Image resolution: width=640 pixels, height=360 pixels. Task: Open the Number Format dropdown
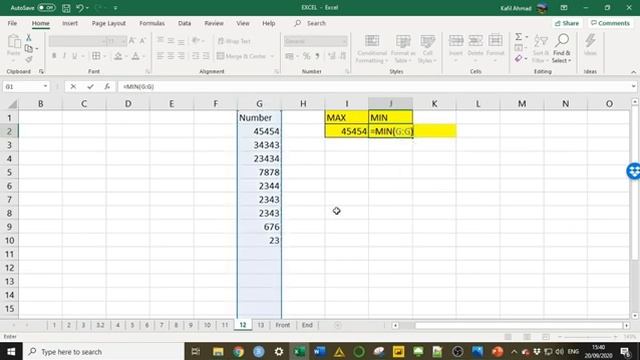click(x=344, y=41)
